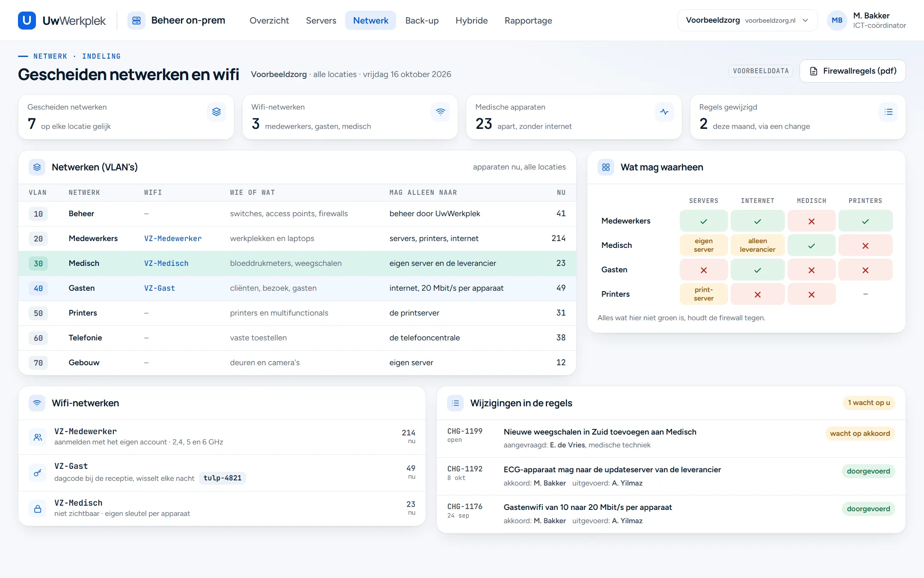This screenshot has width=924, height=578.
Task: Open the Overzicht tab
Action: tap(269, 21)
